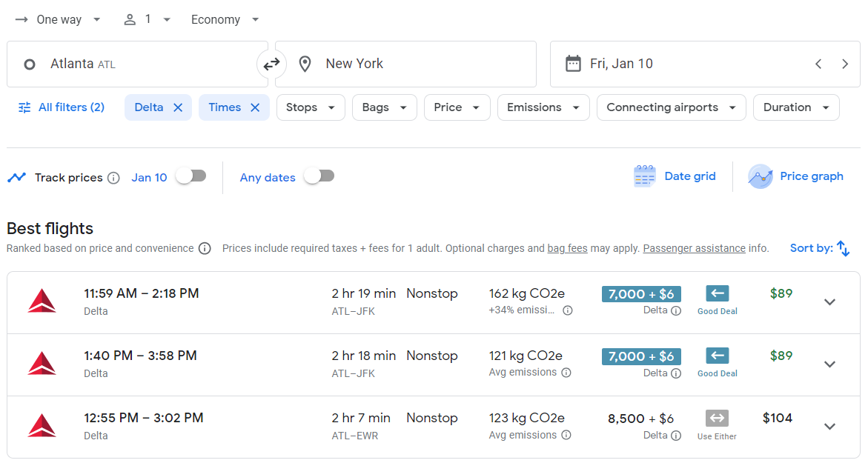
Task: Turn on Any dates price tracking
Action: 319,176
